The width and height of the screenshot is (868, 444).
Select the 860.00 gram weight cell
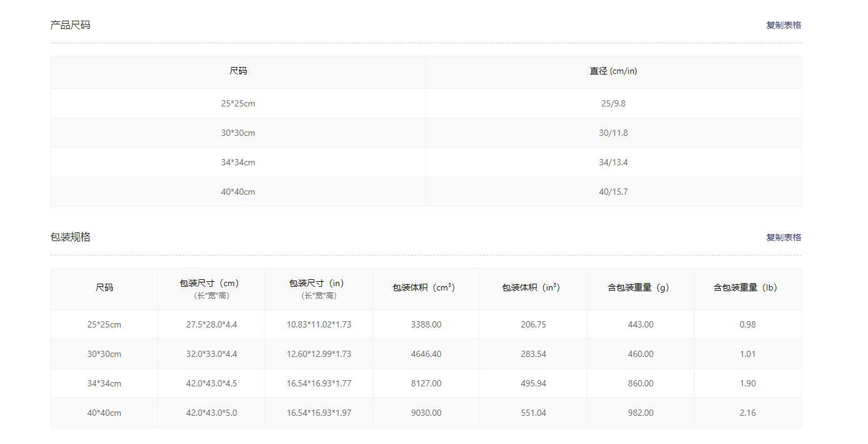[x=640, y=383]
